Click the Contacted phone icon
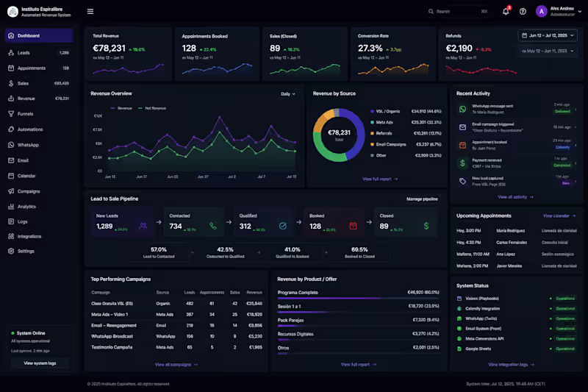588x392 pixels. click(x=213, y=226)
